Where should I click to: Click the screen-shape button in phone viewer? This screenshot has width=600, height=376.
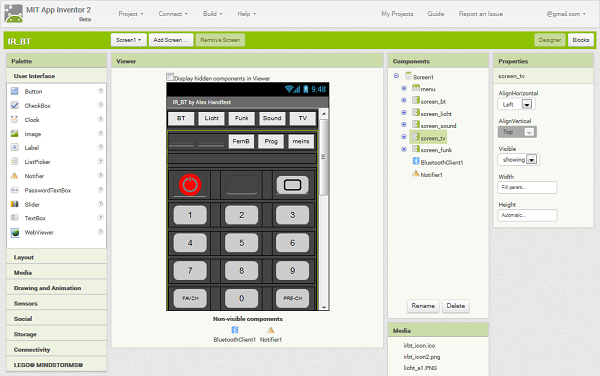[292, 185]
